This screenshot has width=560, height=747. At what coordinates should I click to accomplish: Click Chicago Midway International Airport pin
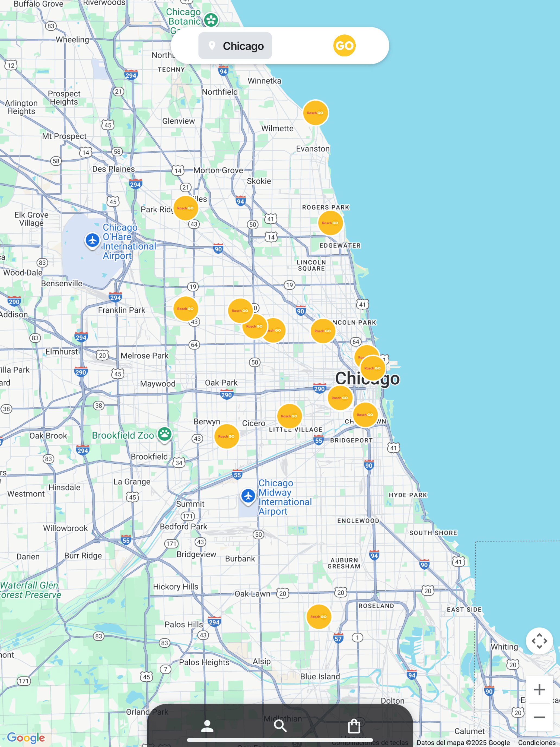pyautogui.click(x=248, y=496)
